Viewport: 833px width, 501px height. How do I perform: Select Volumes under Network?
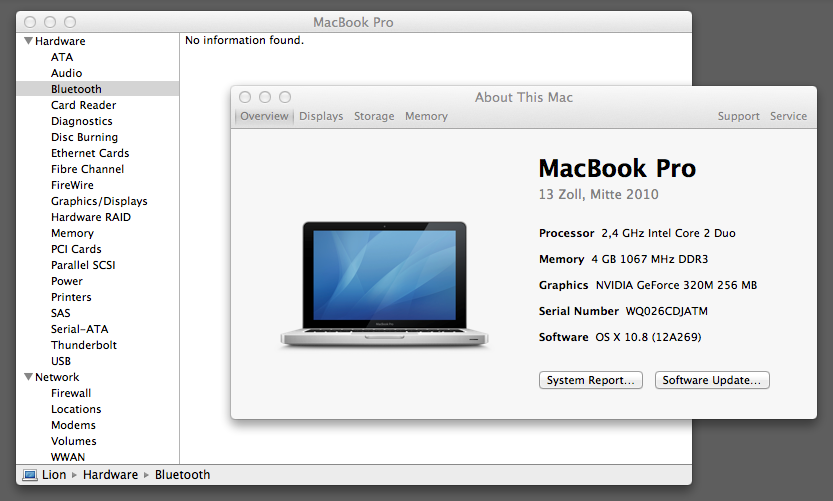click(x=74, y=441)
